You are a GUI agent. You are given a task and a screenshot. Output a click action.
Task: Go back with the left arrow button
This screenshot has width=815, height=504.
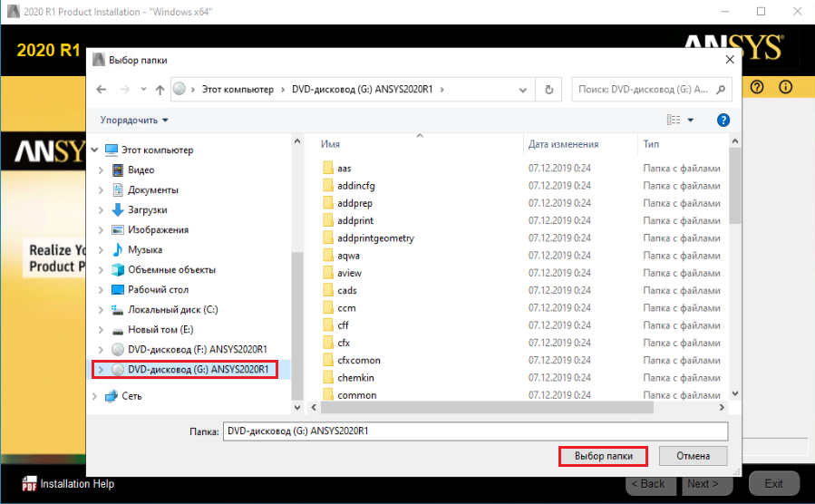[x=102, y=90]
